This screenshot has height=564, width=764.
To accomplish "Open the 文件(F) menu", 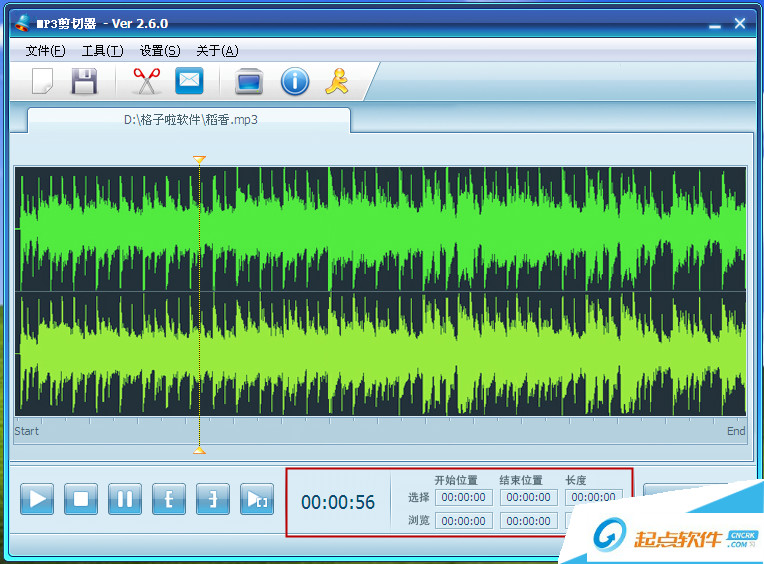I will (x=45, y=51).
